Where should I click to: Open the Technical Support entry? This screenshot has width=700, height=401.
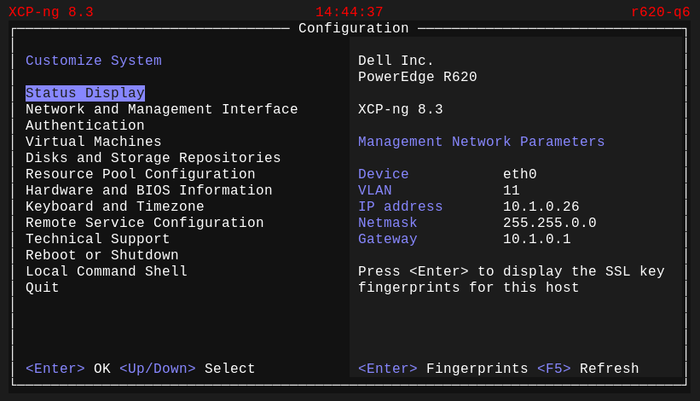(x=97, y=239)
